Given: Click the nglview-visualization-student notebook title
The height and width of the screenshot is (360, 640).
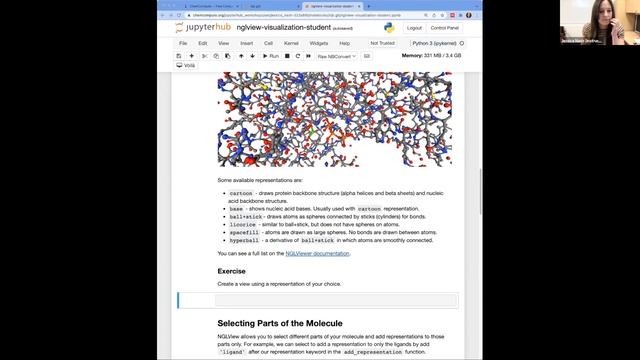Looking at the screenshot, I should click(x=284, y=27).
